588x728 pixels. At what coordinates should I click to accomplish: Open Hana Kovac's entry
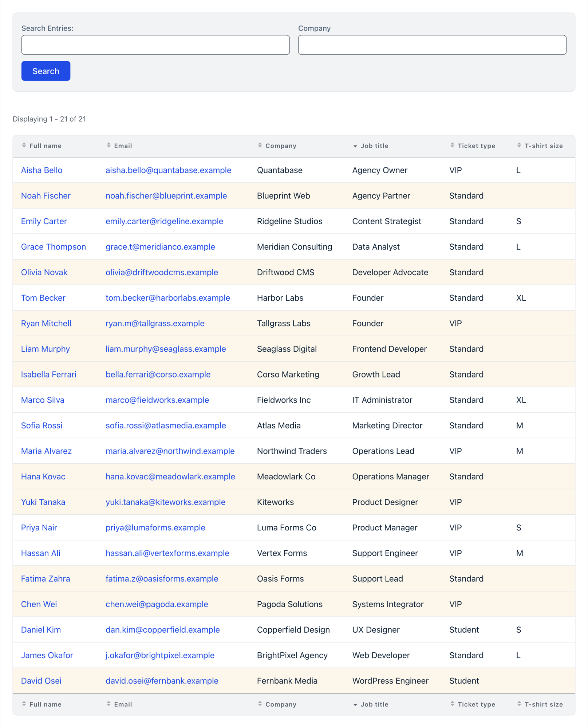tap(43, 476)
